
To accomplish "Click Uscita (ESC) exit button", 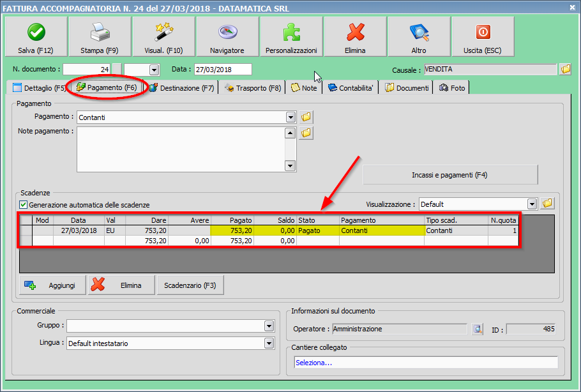I will tap(483, 36).
